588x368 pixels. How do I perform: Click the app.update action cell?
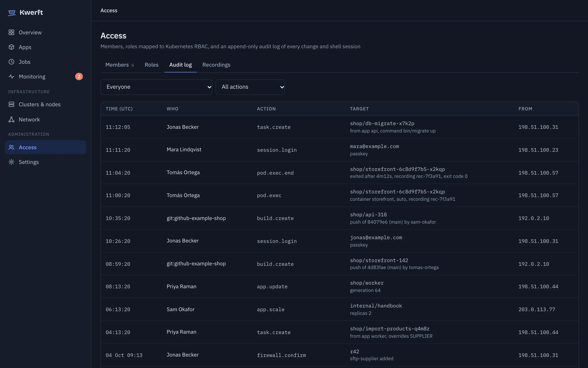[x=272, y=287]
